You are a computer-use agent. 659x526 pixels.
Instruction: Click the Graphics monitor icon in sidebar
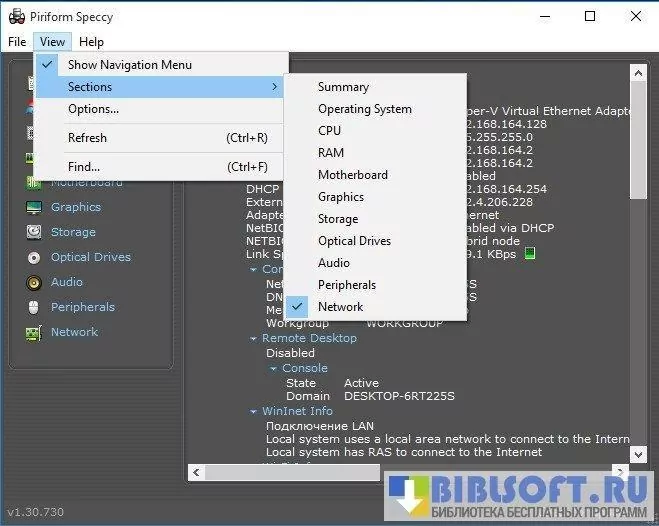tap(34, 207)
